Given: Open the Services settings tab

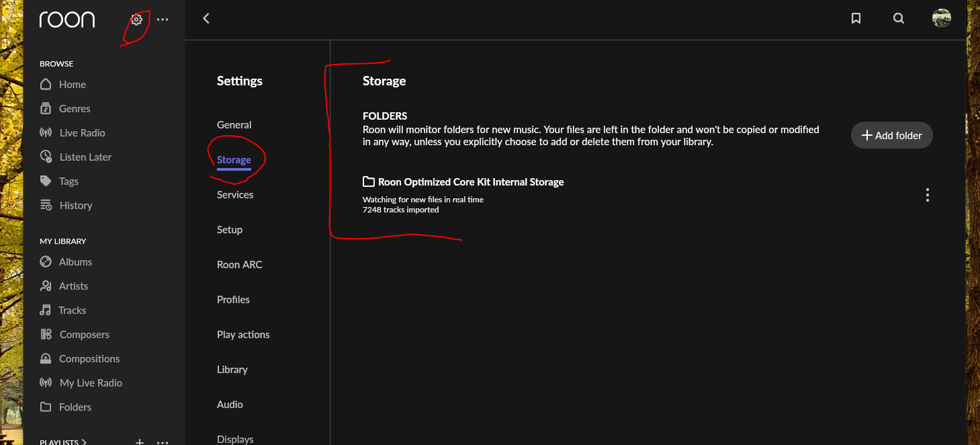Looking at the screenshot, I should 235,195.
